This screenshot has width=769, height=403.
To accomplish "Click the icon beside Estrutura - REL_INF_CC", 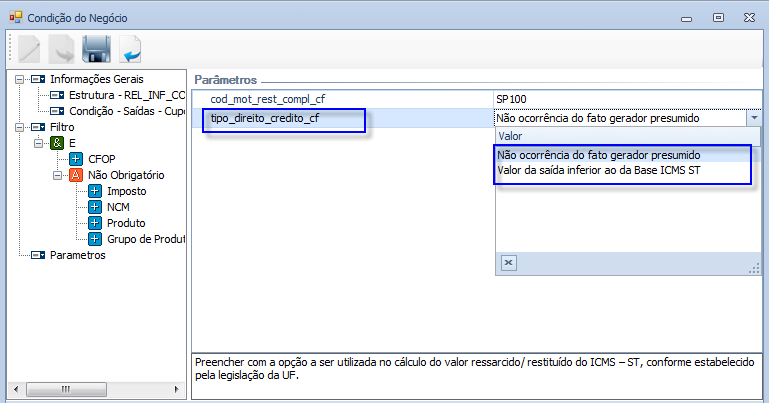I will 57,95.
